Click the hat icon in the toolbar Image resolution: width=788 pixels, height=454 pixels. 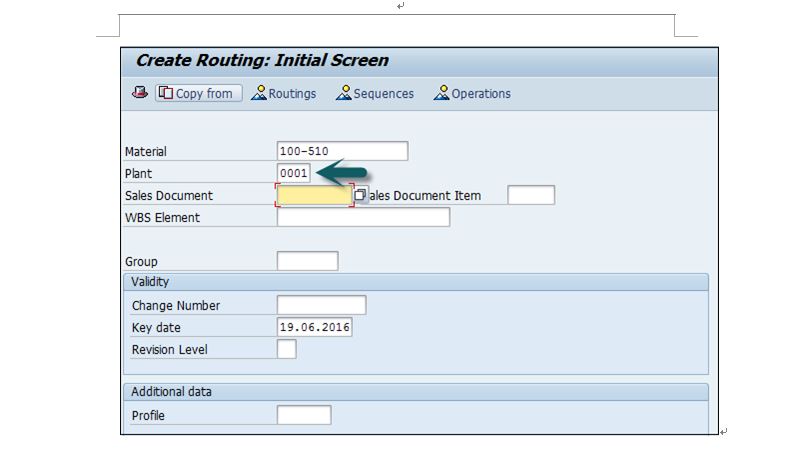140,93
